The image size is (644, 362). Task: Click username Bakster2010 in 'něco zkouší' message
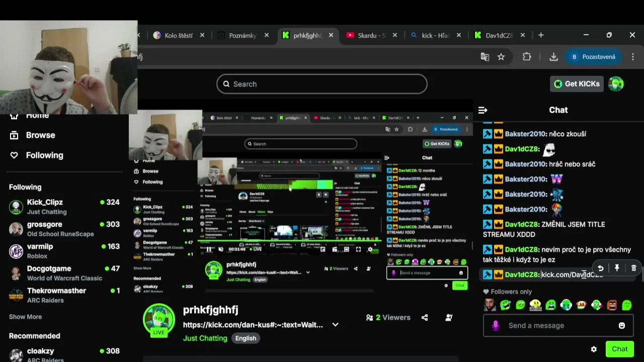pyautogui.click(x=526, y=134)
